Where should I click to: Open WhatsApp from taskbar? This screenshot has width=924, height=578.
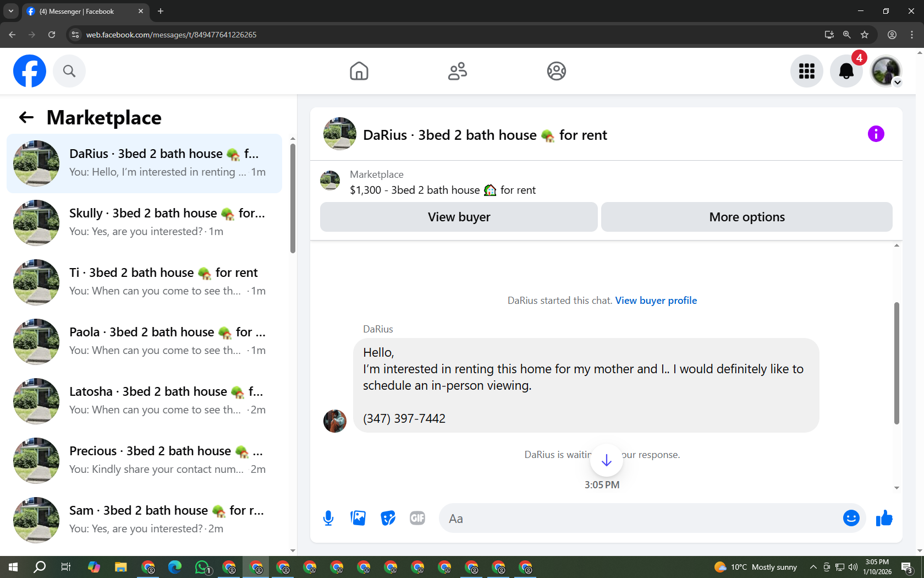tap(202, 567)
